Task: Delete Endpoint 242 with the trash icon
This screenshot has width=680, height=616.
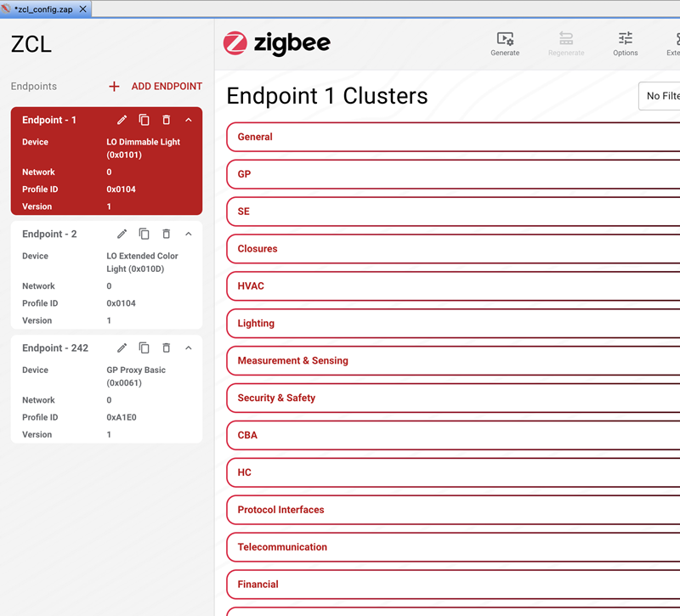Action: 167,348
